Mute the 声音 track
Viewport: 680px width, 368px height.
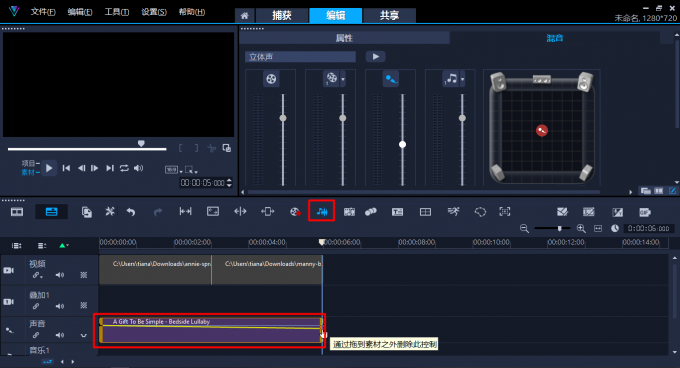[60, 335]
